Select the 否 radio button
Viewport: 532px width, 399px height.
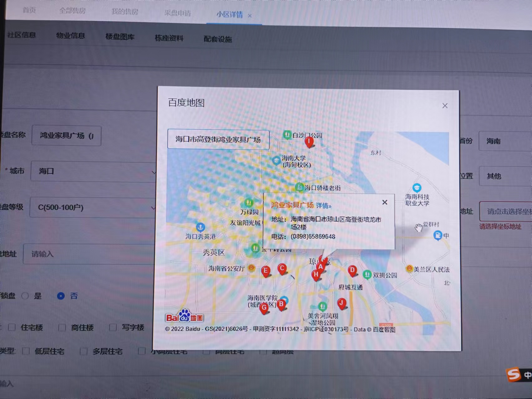61,296
